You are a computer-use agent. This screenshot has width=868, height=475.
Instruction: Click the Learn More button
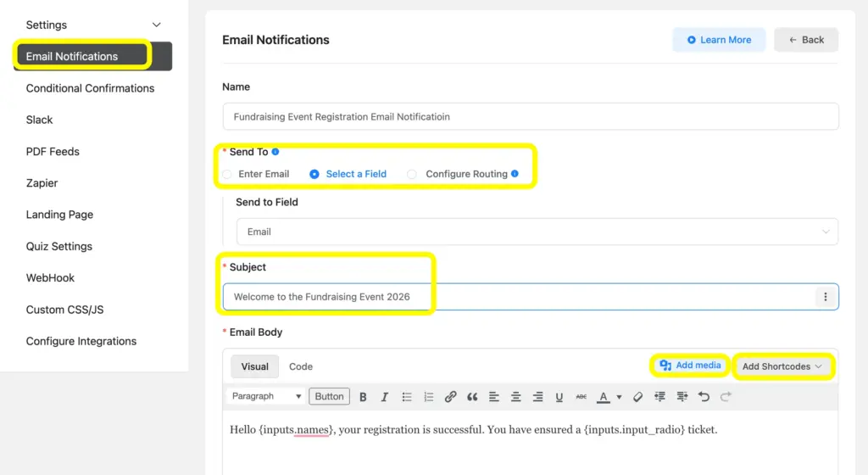tap(719, 40)
